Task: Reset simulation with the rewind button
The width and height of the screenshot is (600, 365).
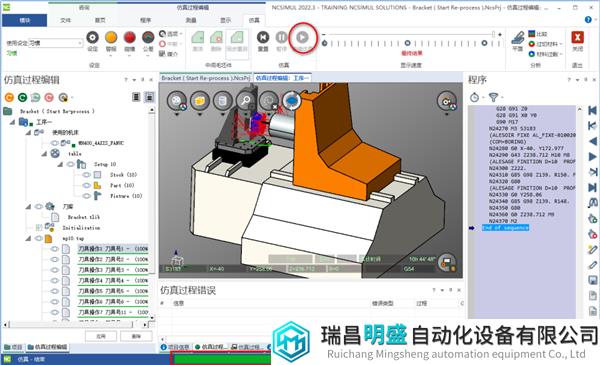Action: tap(263, 37)
